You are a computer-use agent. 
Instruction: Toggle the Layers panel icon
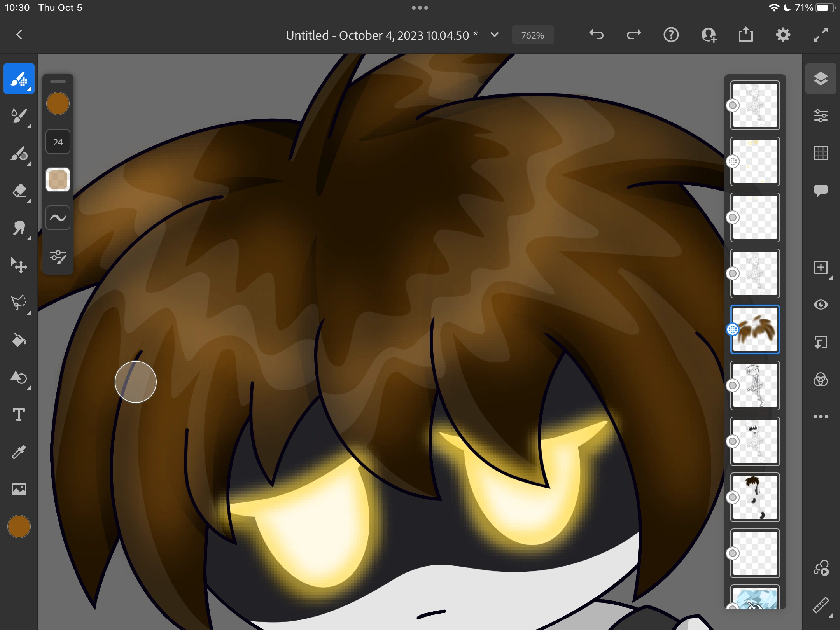(x=821, y=79)
